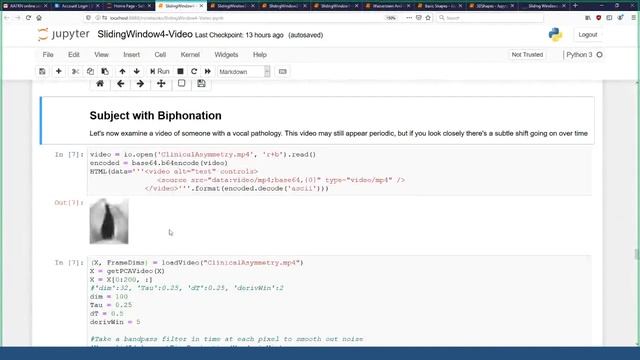
Task: Open the Kernel menu
Action: point(190,55)
